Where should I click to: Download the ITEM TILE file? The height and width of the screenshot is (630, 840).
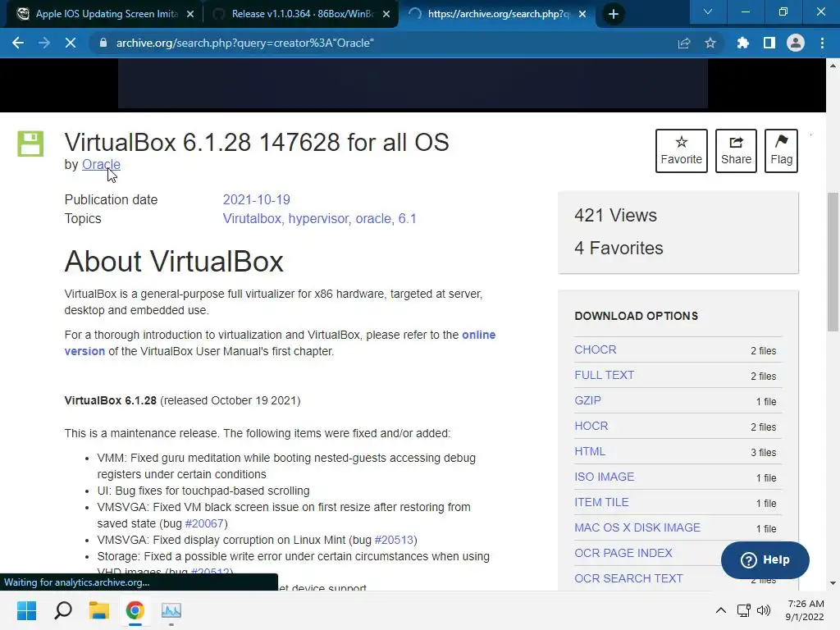click(x=601, y=503)
